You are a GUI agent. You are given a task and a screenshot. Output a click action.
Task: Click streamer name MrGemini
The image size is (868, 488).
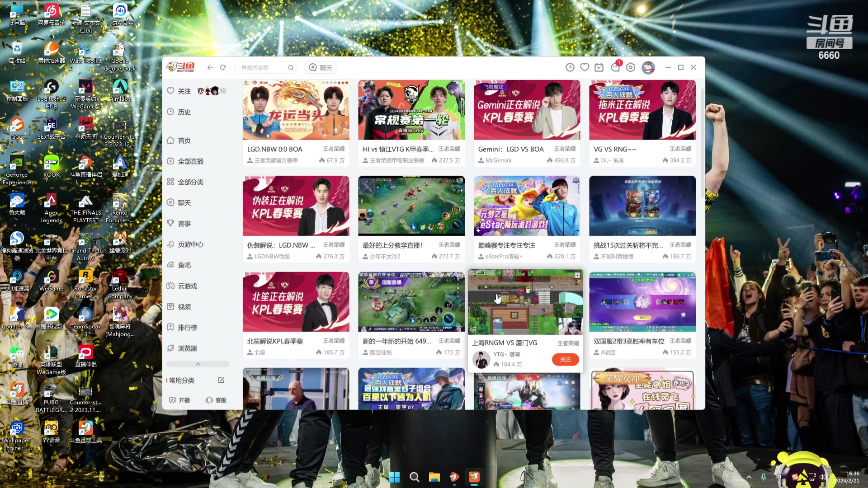pyautogui.click(x=498, y=160)
